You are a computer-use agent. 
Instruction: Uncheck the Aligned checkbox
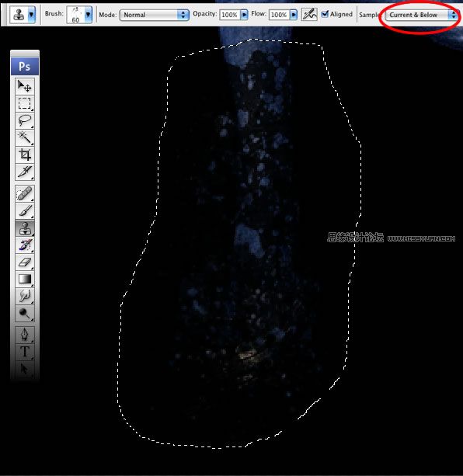[325, 14]
